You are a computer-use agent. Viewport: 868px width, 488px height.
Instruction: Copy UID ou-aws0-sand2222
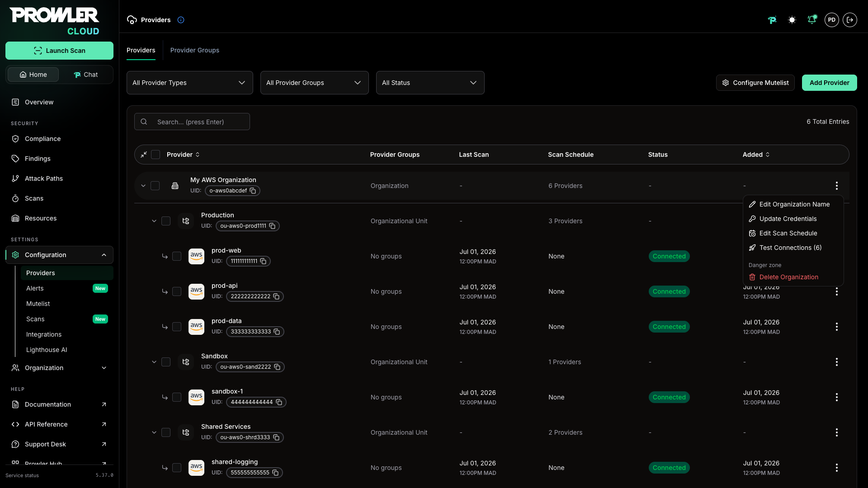coord(277,367)
